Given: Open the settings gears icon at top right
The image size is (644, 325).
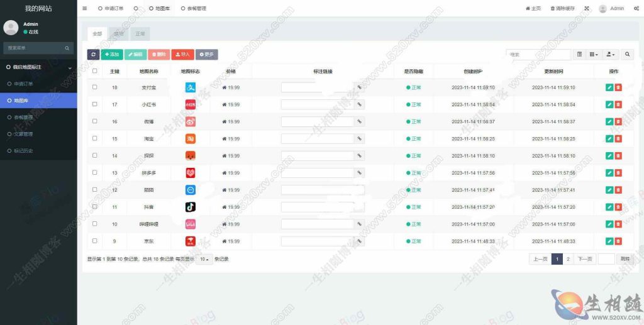Looking at the screenshot, I should [636, 8].
